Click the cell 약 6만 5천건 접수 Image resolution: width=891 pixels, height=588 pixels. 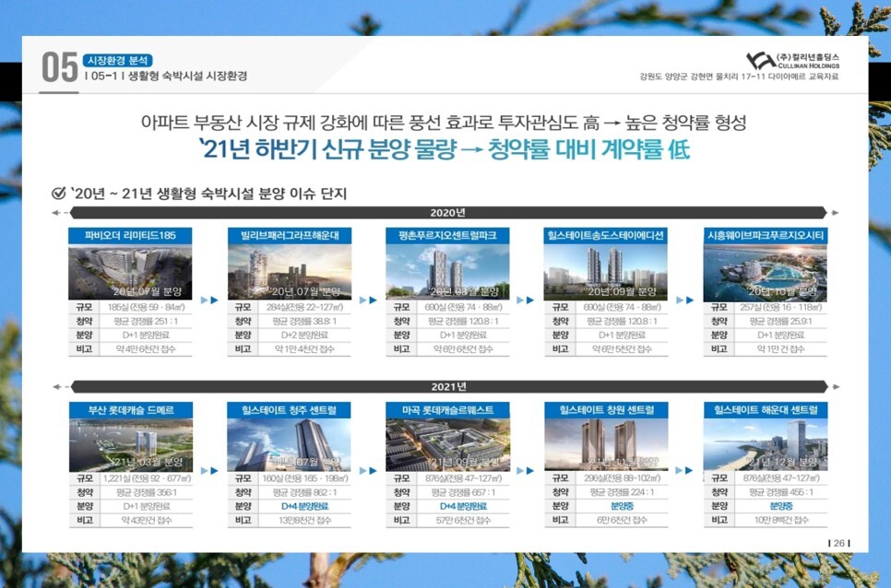(x=622, y=349)
